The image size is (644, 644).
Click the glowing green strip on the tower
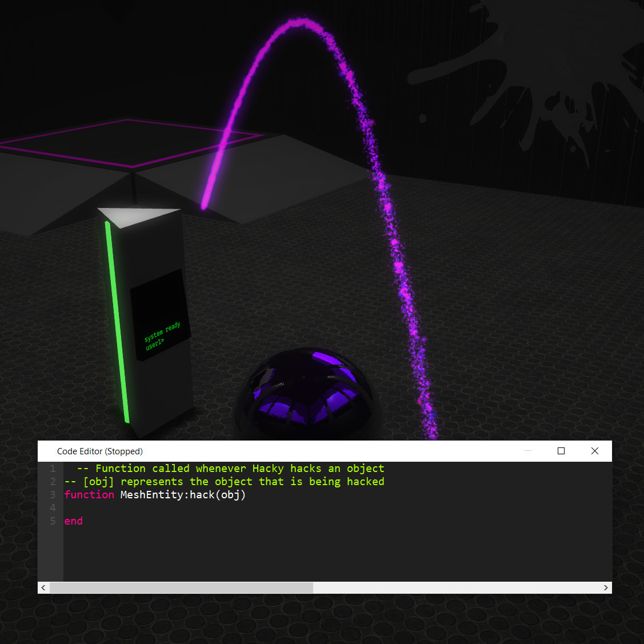(x=117, y=322)
